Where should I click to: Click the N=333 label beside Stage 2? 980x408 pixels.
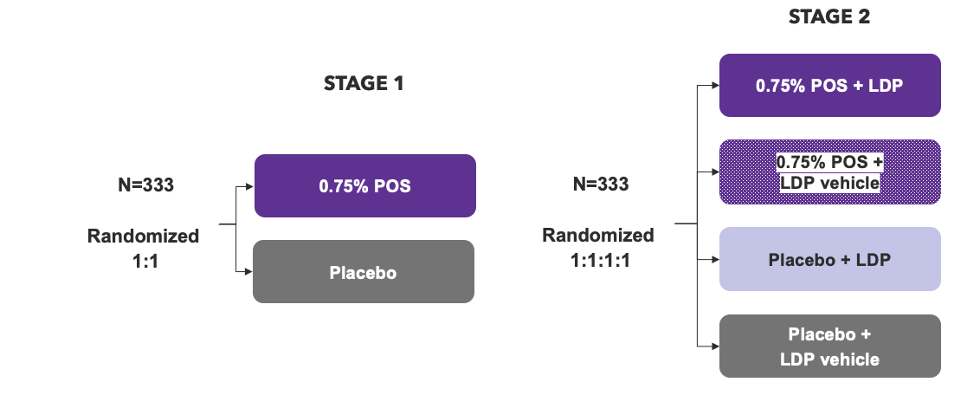(x=601, y=185)
